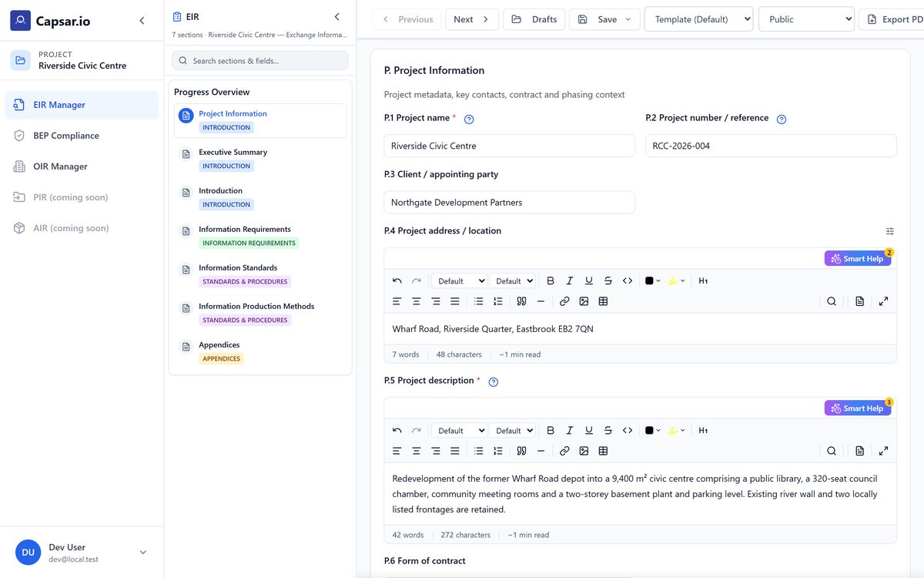Open the Public visibility dropdown
The width and height of the screenshot is (924, 578).
click(x=806, y=19)
